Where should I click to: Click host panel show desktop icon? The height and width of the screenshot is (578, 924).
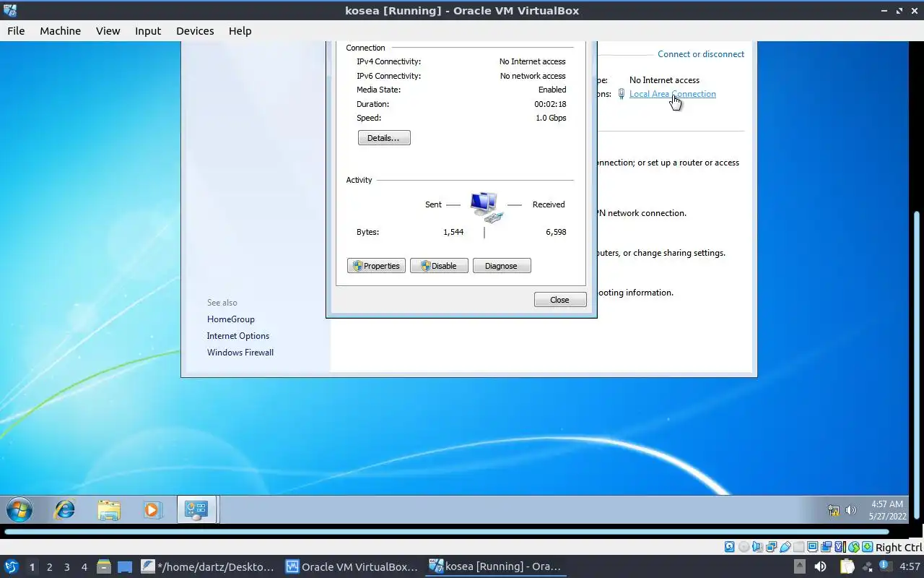point(125,566)
